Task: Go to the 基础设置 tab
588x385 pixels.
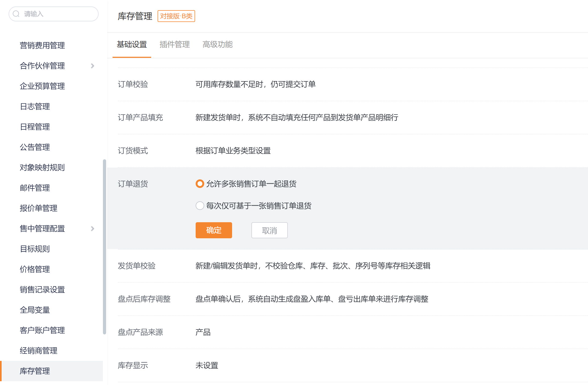Action: coord(132,44)
